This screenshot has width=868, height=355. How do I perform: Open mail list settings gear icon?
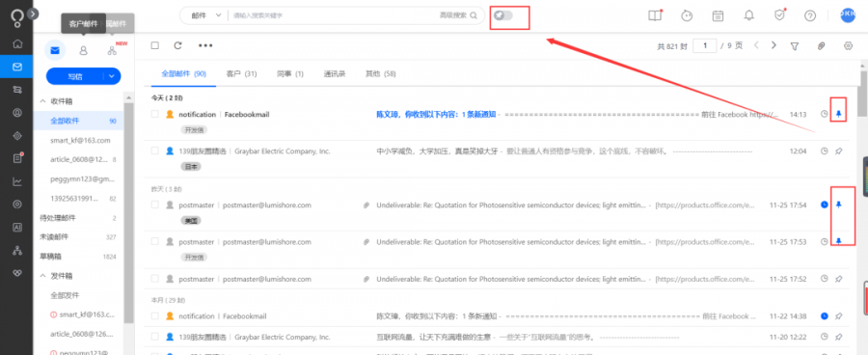tap(848, 46)
